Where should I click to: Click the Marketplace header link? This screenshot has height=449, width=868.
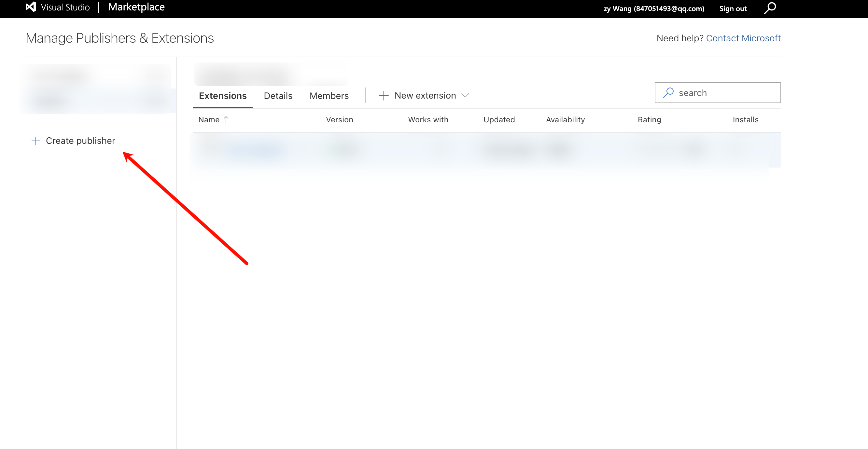point(136,7)
